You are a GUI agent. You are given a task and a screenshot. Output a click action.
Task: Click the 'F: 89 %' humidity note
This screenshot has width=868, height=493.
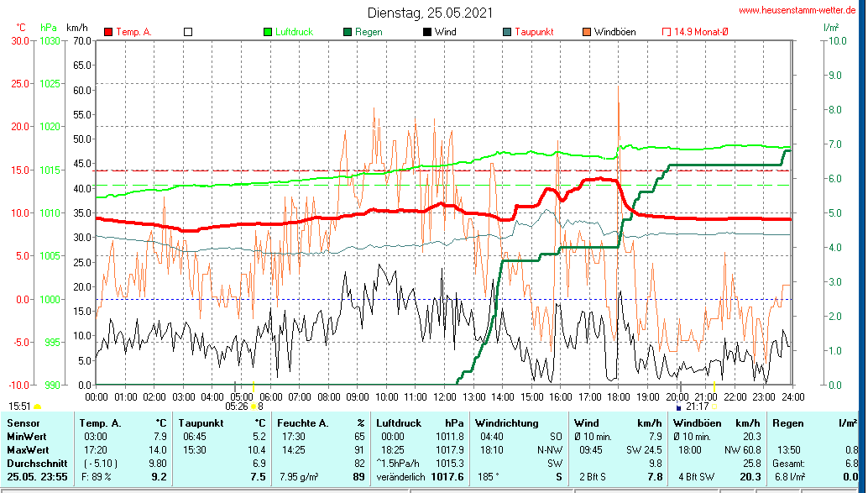(97, 476)
